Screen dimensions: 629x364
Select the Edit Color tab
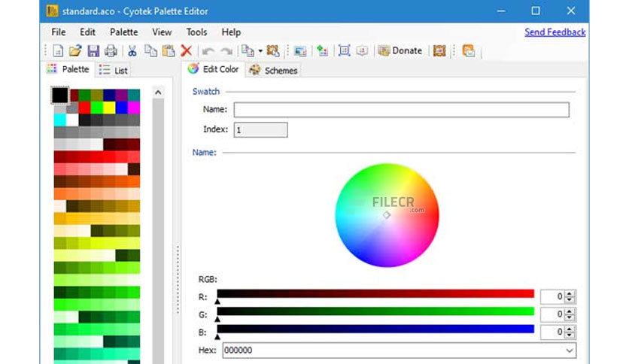pyautogui.click(x=214, y=69)
